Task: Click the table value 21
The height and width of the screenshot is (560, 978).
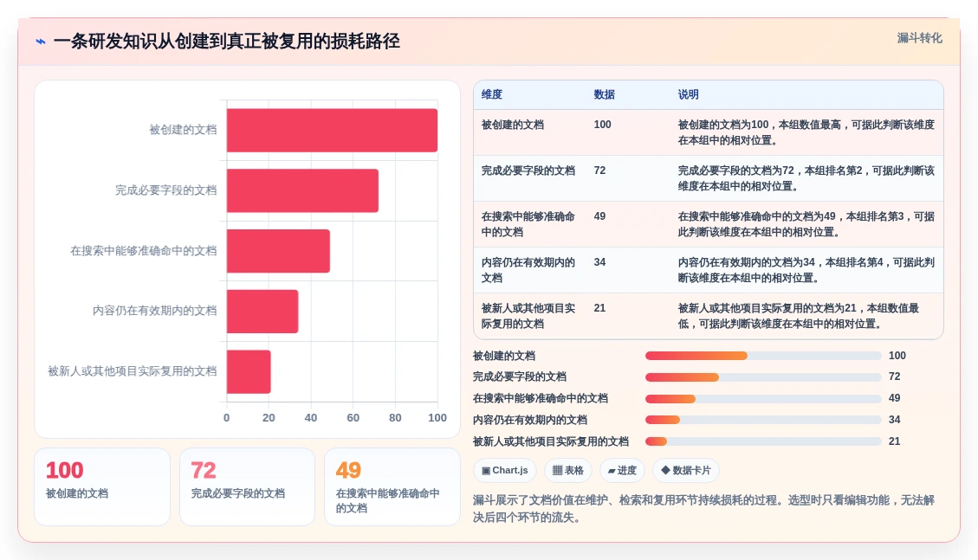Action: (599, 308)
